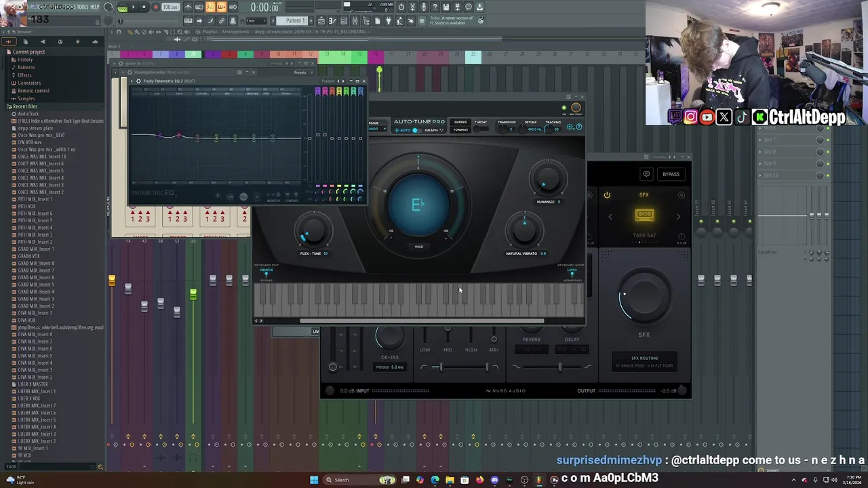Click the Tape Sat cassette icon

pos(645,215)
